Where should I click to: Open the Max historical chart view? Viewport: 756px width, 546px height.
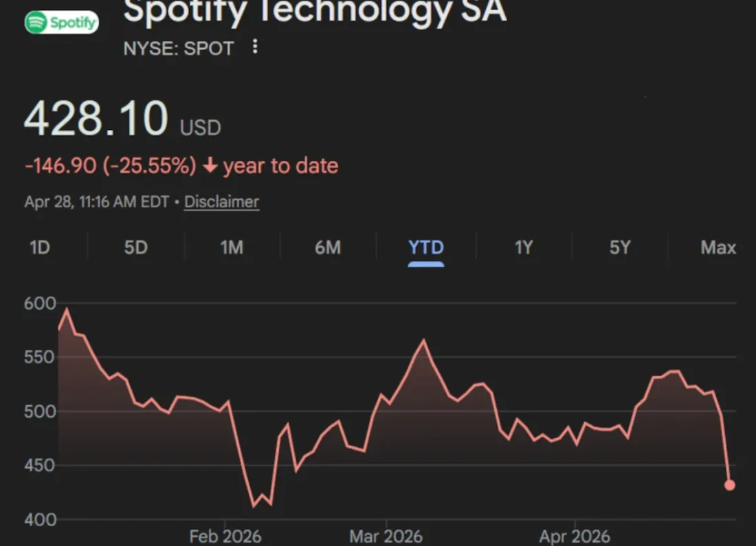point(718,247)
